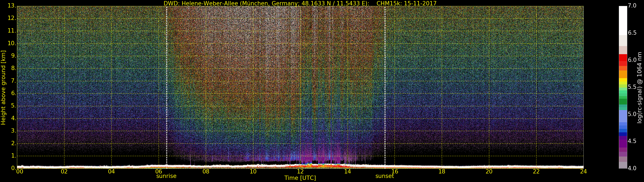Pick the white top band of the colorbar

[x=623, y=20]
